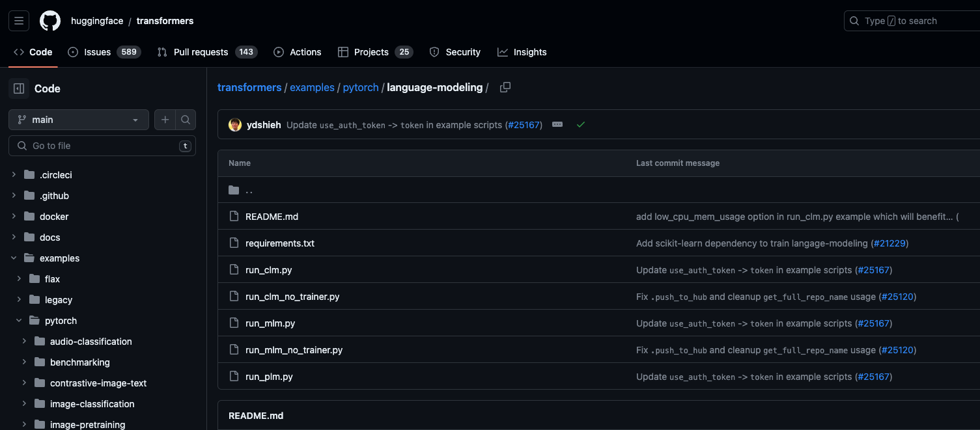Open the #21229 link in requirements.txt row
Image resolution: width=980 pixels, height=430 pixels.
[x=889, y=243]
